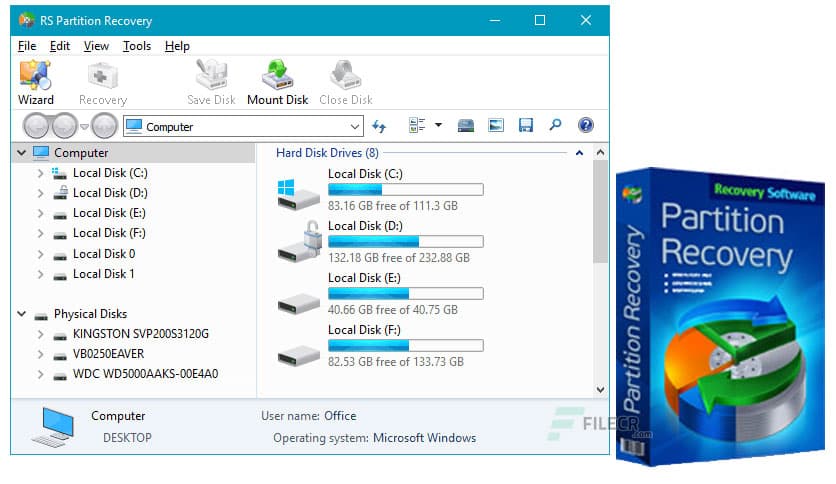Select Local Disk 0 tree entry
Viewport: 836px width, 484px height.
[104, 254]
